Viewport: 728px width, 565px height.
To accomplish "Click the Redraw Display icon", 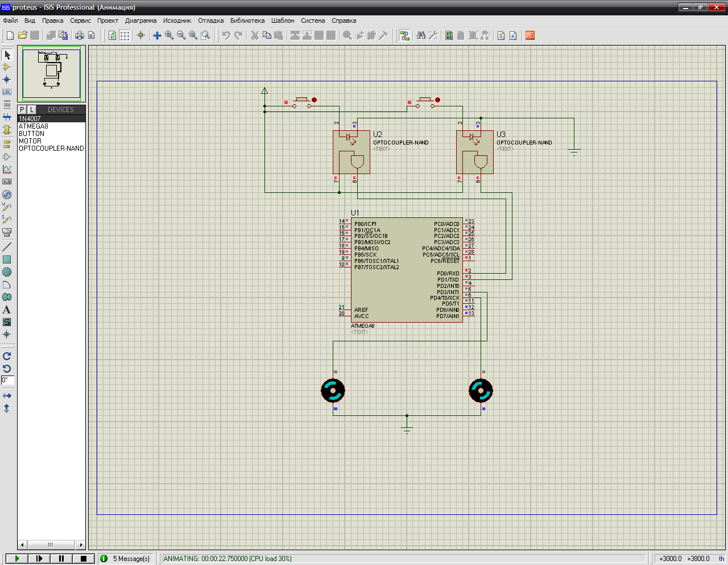I will click(x=113, y=35).
